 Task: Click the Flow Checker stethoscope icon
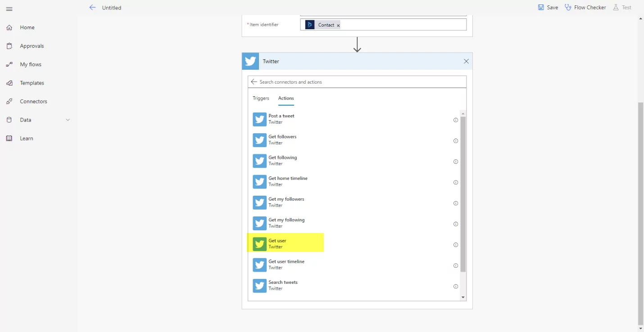pos(568,7)
